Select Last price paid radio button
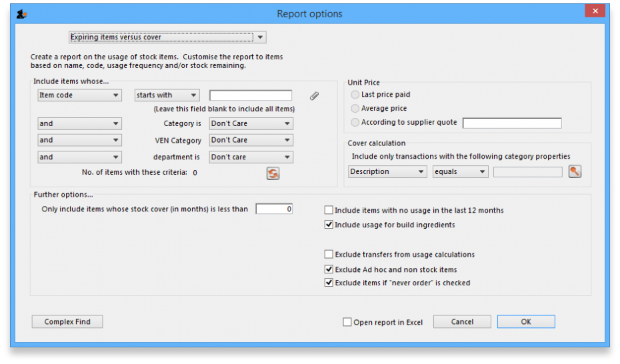This screenshot has height=364, width=620. pyautogui.click(x=355, y=95)
